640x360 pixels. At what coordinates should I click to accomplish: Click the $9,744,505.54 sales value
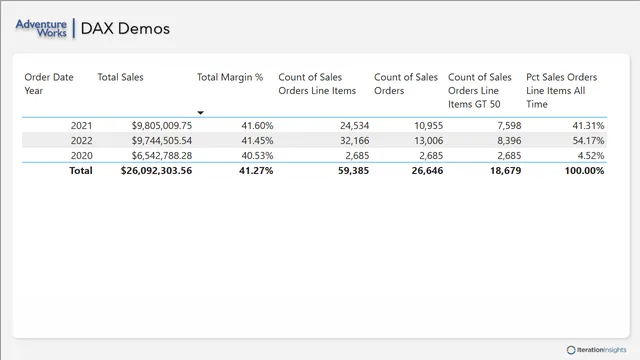point(162,140)
